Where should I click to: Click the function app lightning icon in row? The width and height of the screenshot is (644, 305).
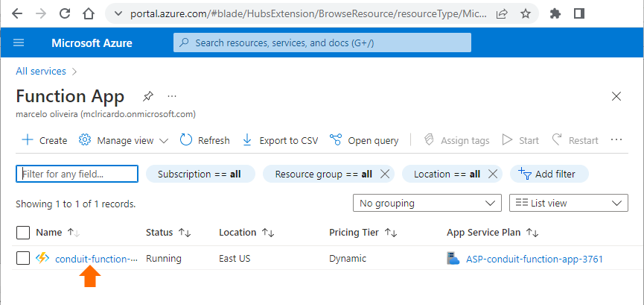[x=42, y=259]
